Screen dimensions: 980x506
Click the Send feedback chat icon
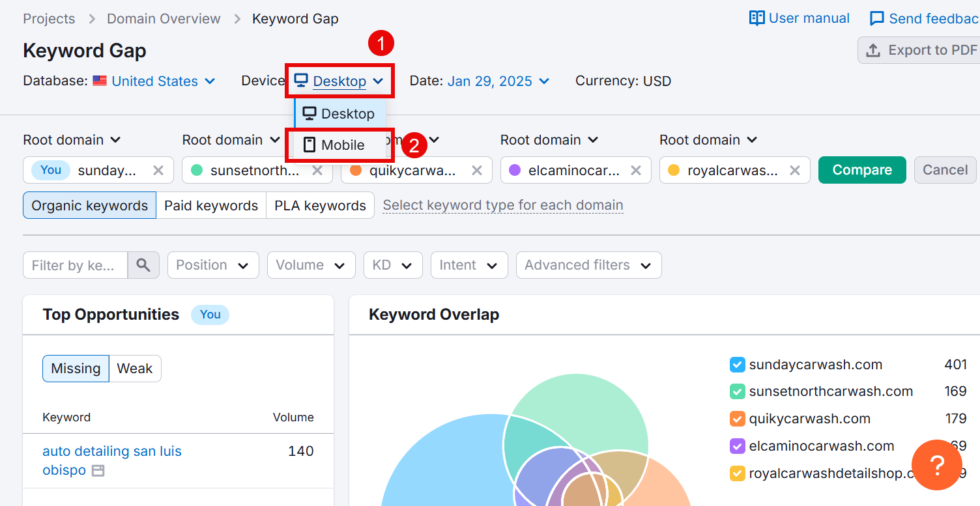(877, 18)
